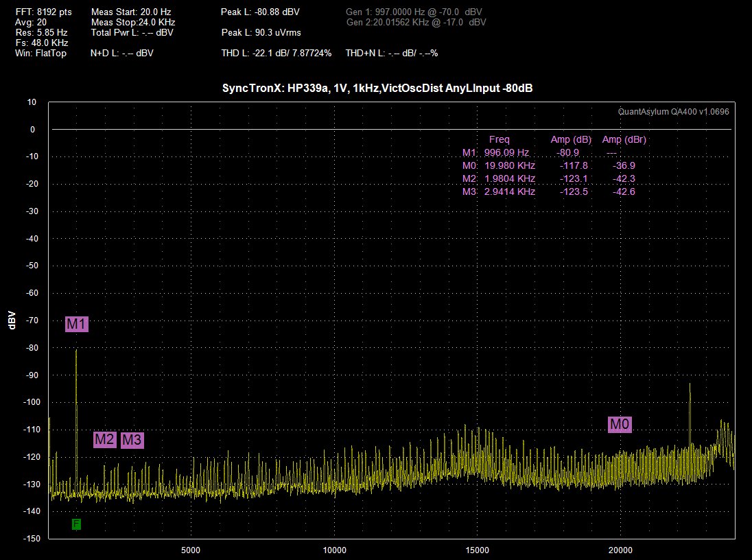Screen dimensions: 752x560
Task: Click the Amp (dBr) column header
Action: [x=624, y=139]
